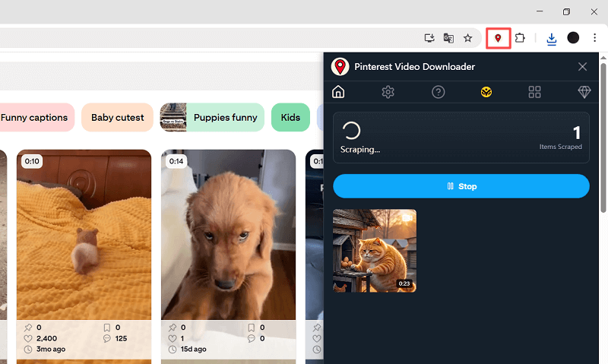The image size is (608, 364).
Task: Open the Pinterest Video Downloader extension icon
Action: (x=498, y=38)
